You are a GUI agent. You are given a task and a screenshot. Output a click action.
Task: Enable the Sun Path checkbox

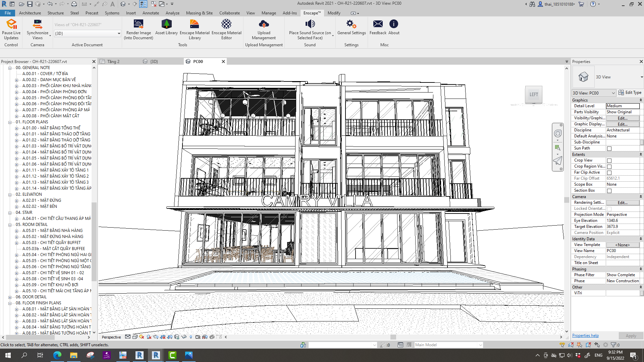609,148
